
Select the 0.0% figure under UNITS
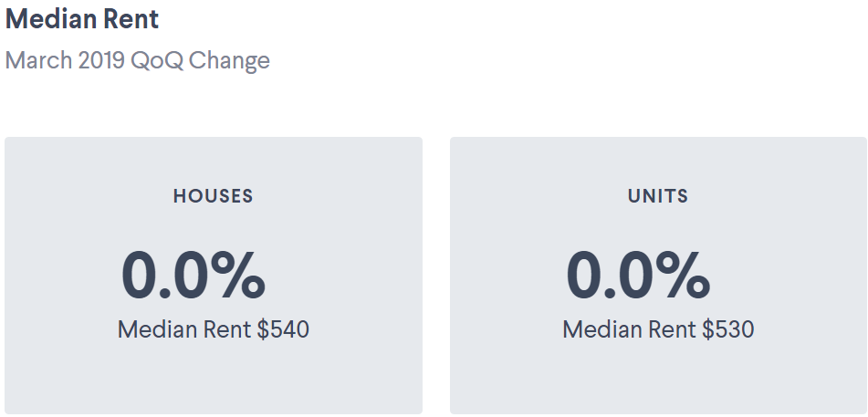click(638, 276)
